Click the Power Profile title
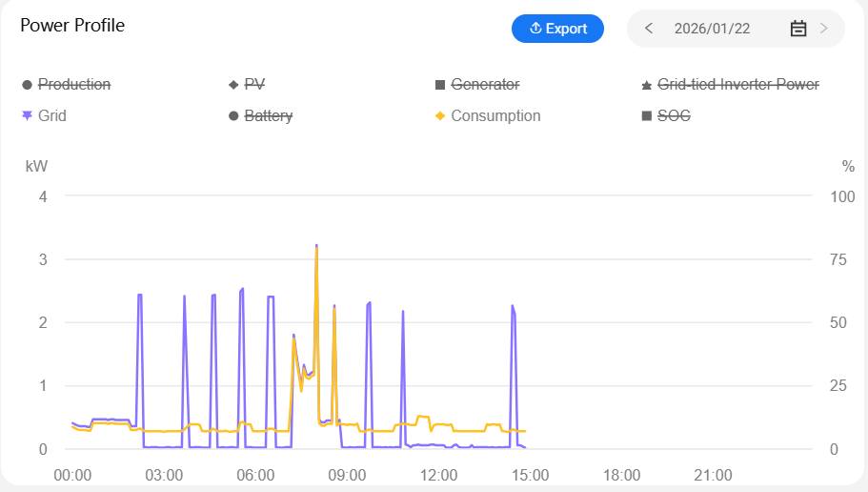Image resolution: width=868 pixels, height=492 pixels. click(x=72, y=26)
